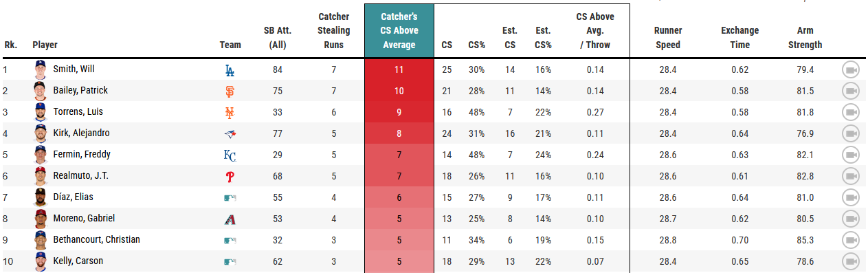Viewport: 868px width, 273px height.
Task: Sort by SB Att. (All) column
Action: 278,38
